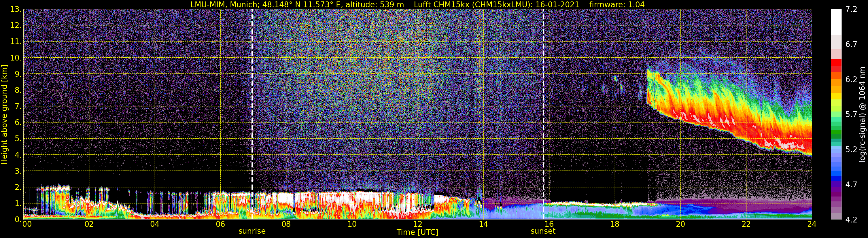The image size is (868, 238).
Task: Click the '7.' height tick label
Action: pyautogui.click(x=18, y=106)
